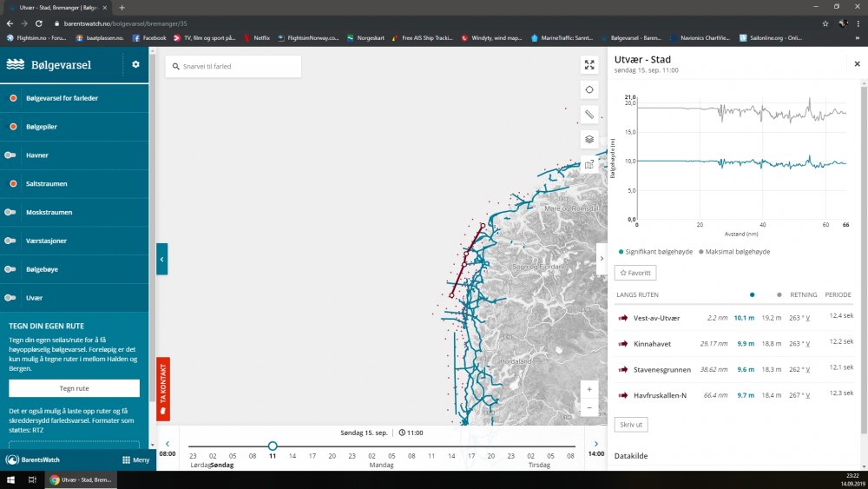The image size is (868, 489).
Task: Open MarineTraffic bookmark link
Action: (562, 37)
